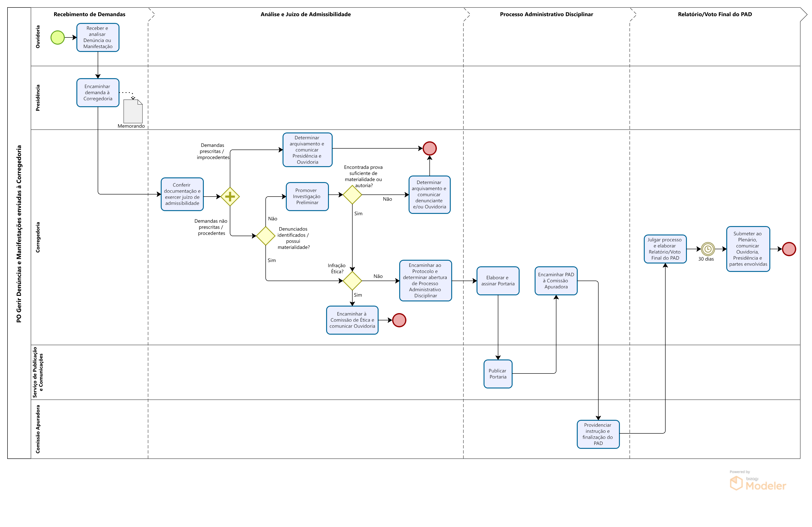Click the Encaminhar demanda à Corregedoria task
This screenshot has width=812, height=527.
98,93
